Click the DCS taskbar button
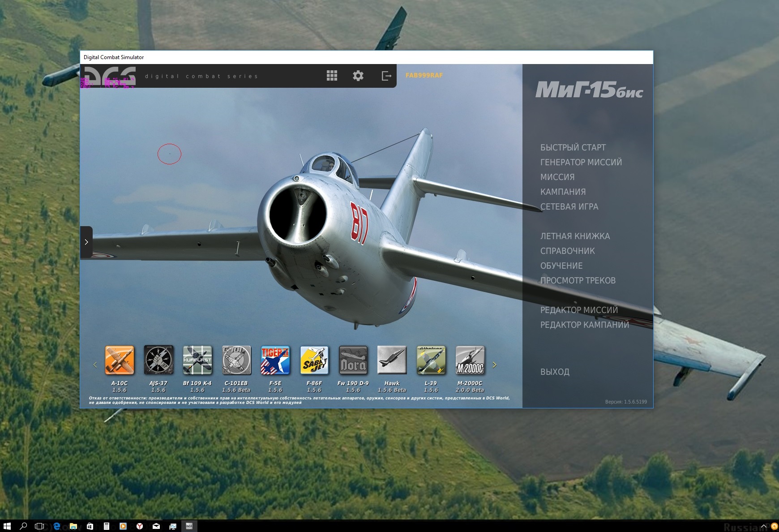 point(189,526)
